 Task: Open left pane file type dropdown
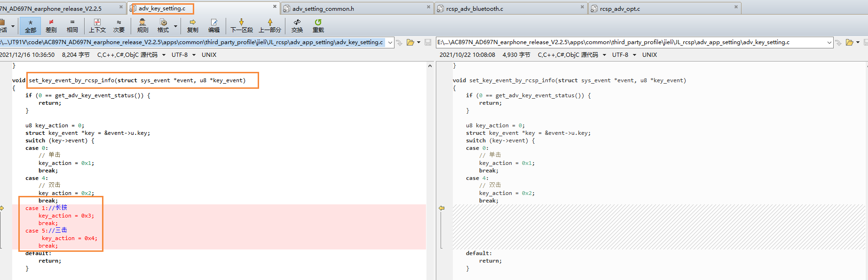point(164,55)
